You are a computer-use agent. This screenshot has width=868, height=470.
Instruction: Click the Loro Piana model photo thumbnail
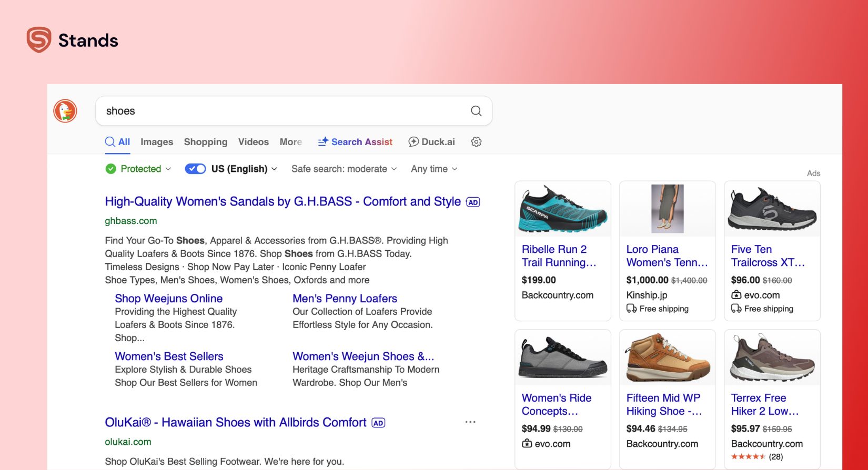point(668,209)
